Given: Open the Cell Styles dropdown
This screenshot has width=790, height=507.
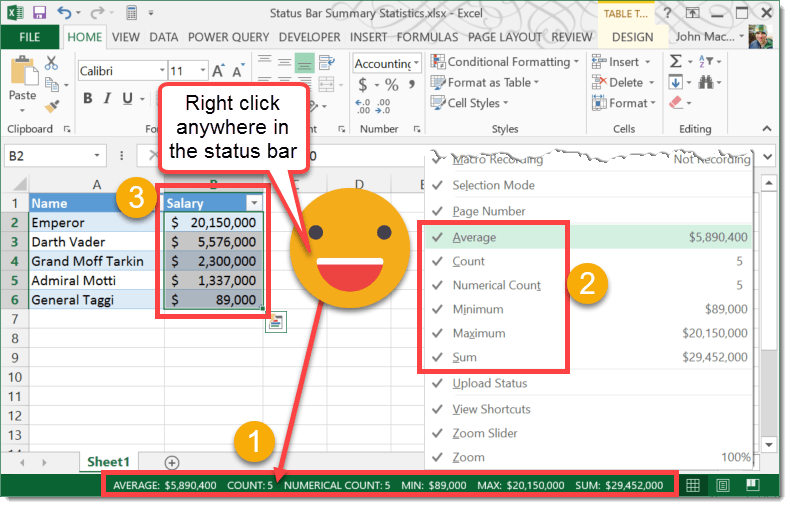Looking at the screenshot, I should 470,103.
